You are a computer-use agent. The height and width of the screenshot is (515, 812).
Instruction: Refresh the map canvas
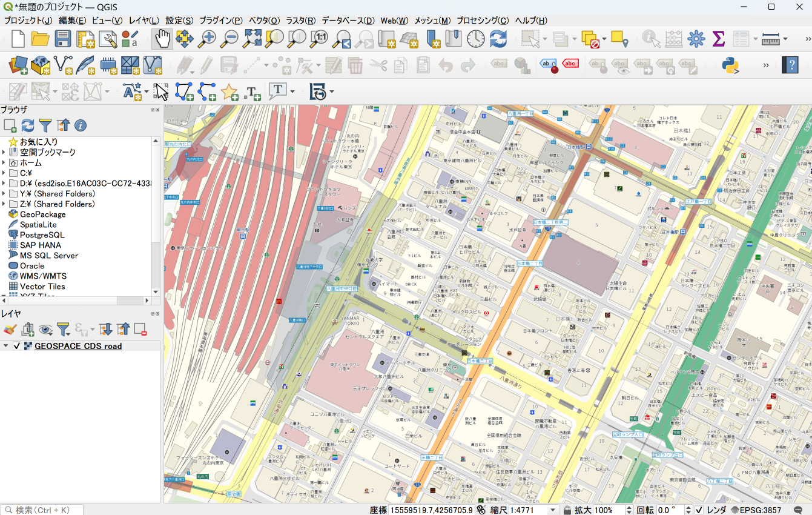[497, 39]
